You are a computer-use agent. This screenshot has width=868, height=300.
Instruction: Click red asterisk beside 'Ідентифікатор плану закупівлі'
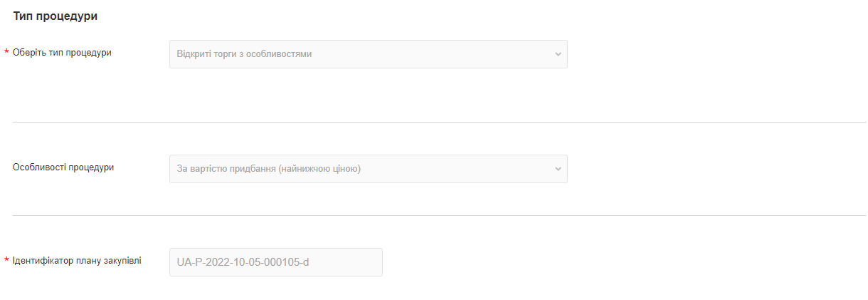coord(6,261)
